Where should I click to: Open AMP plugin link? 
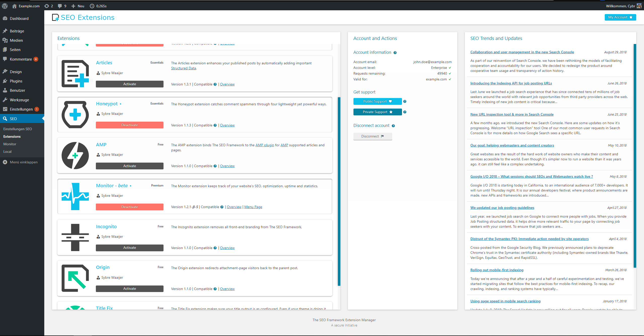265,145
